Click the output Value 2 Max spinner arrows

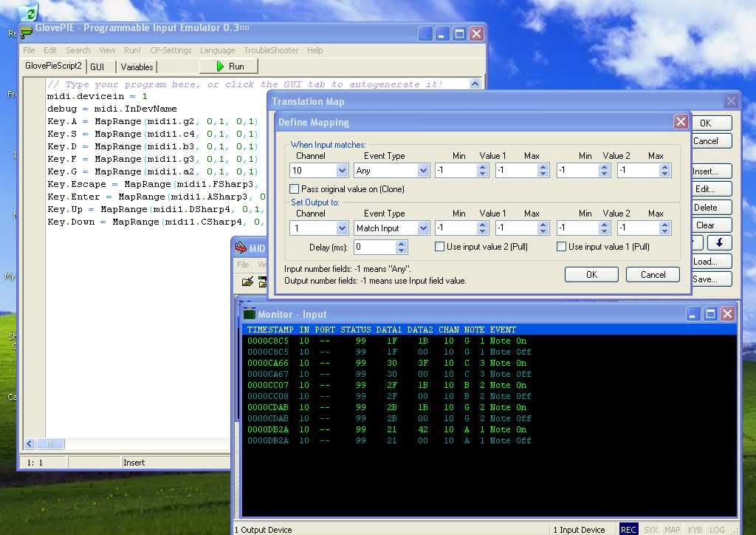(x=665, y=228)
